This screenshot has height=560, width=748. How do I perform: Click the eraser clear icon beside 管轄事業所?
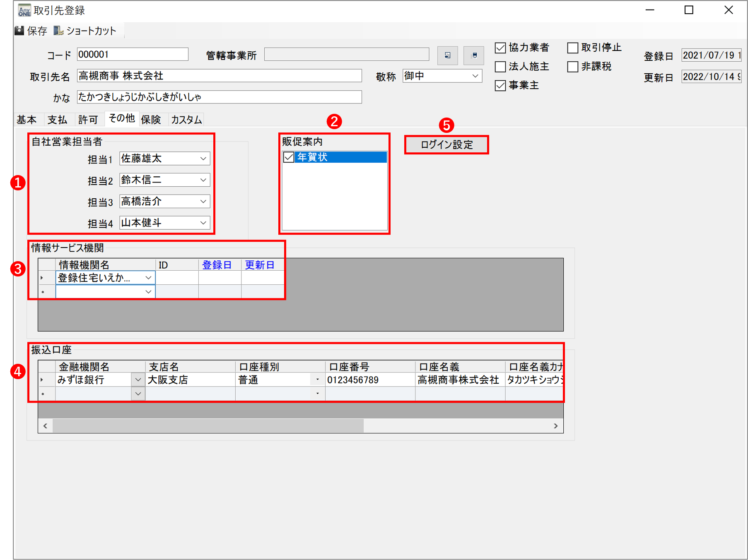474,55
